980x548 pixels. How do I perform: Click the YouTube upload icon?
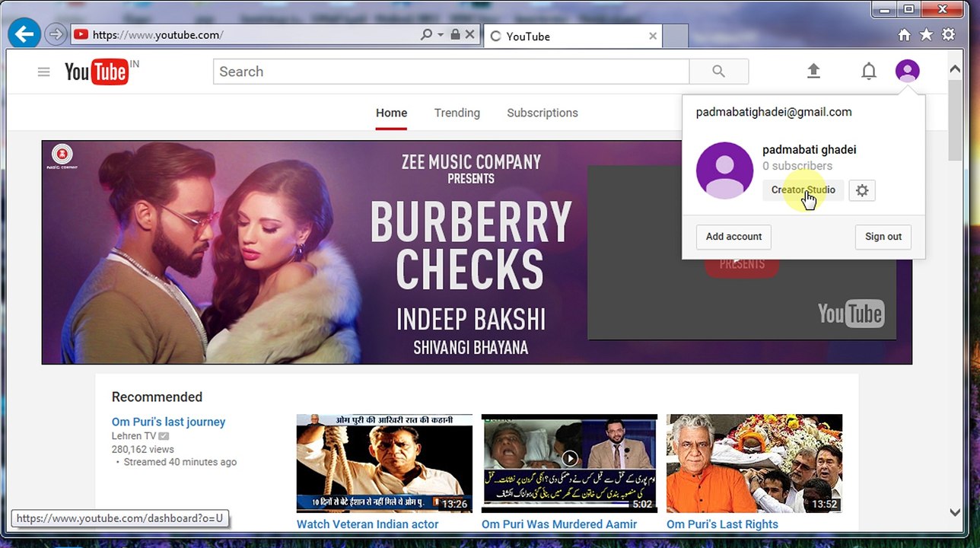pyautogui.click(x=813, y=71)
